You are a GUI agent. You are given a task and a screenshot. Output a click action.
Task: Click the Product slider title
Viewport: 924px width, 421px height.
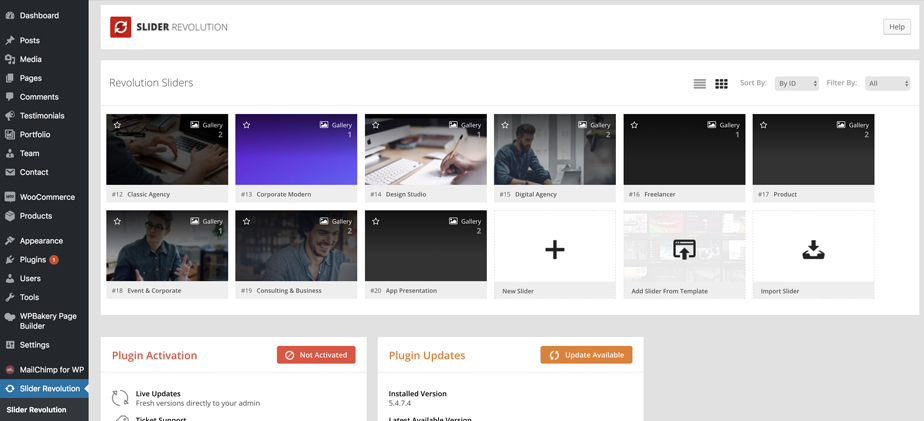785,195
